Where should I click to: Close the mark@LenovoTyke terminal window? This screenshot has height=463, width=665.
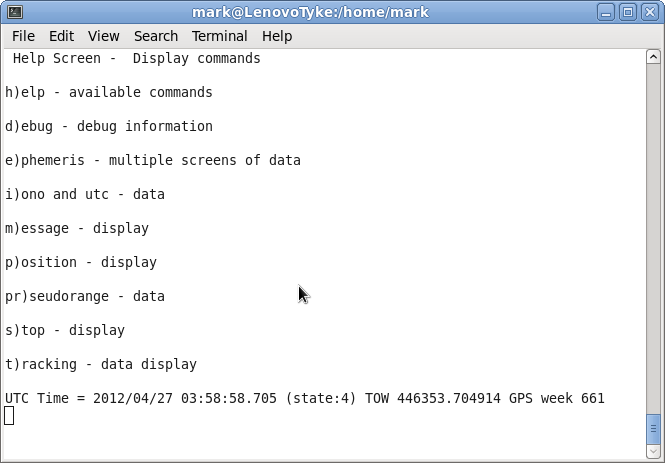tap(648, 12)
